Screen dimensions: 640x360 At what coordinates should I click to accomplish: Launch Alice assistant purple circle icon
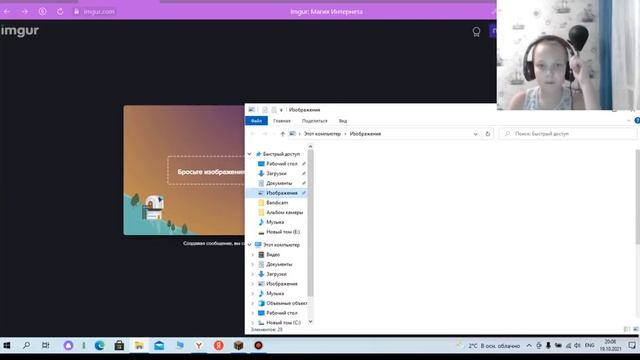click(68, 346)
